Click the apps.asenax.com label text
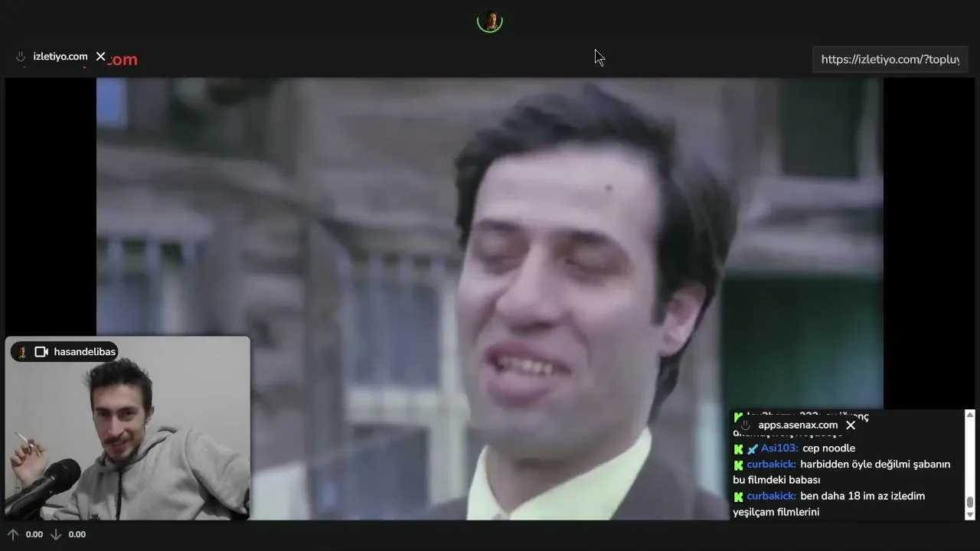 pyautogui.click(x=798, y=425)
